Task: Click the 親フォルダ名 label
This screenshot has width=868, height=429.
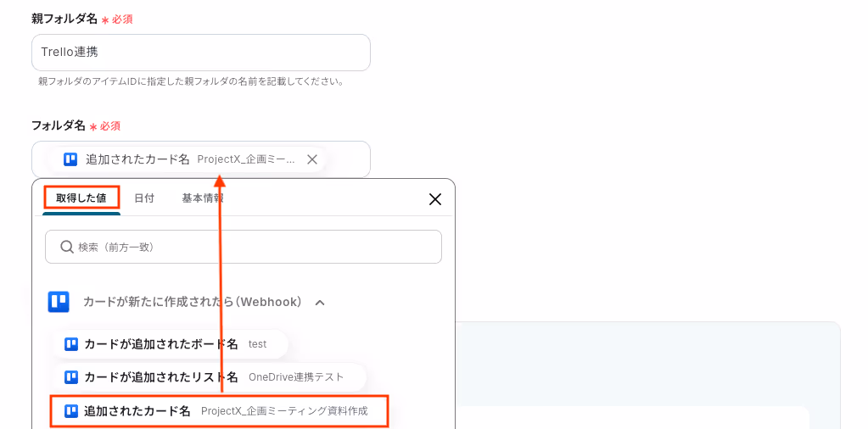Action: pos(64,19)
